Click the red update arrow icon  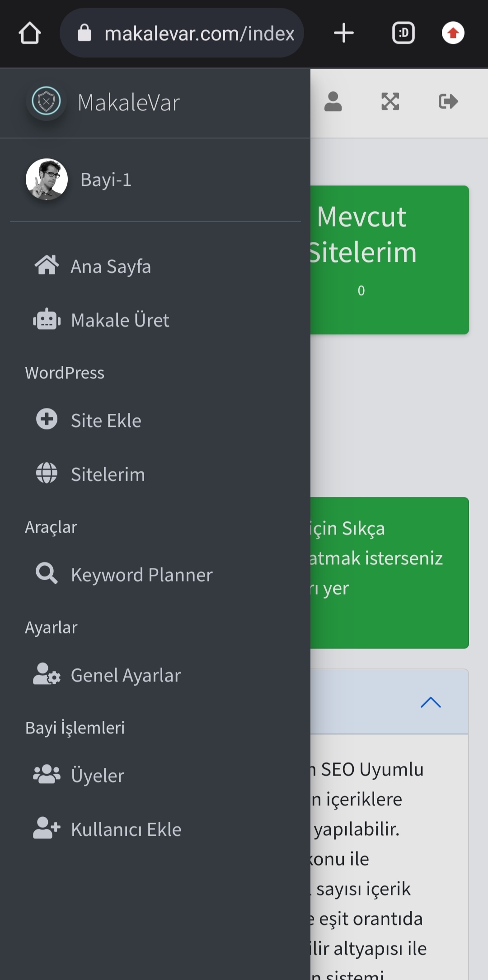[453, 33]
